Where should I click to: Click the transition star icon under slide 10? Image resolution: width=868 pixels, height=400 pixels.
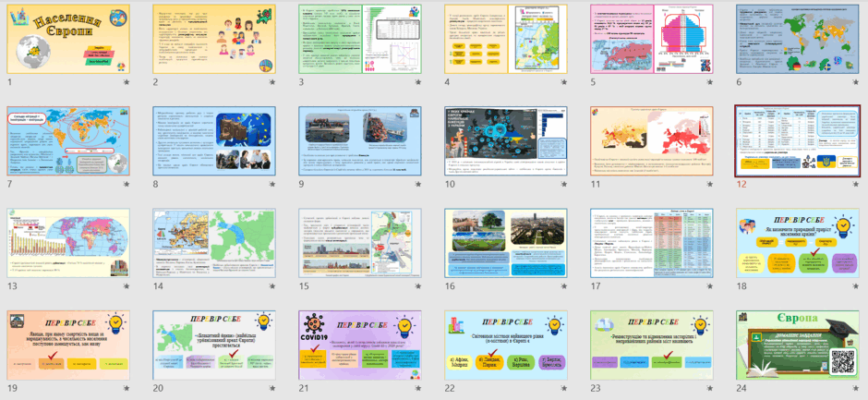pyautogui.click(x=563, y=184)
